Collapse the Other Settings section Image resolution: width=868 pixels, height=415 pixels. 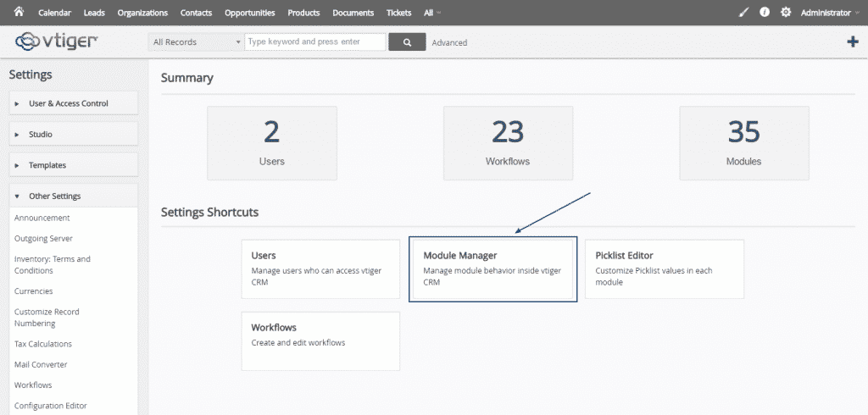coord(74,196)
